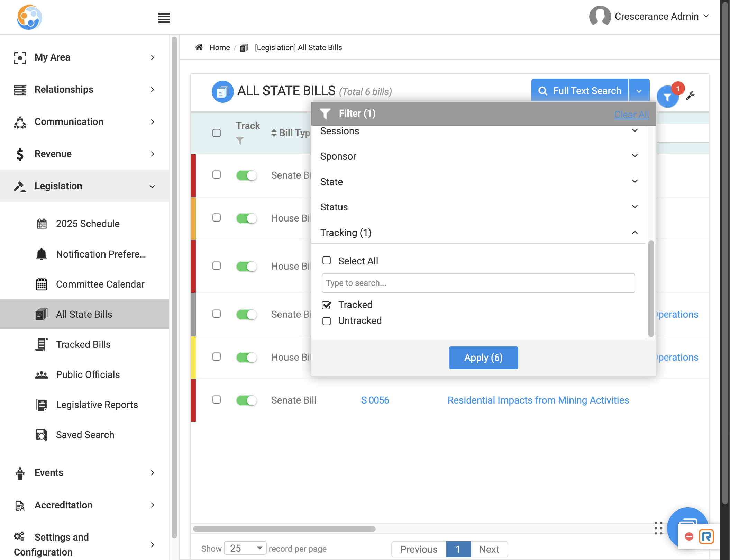Screen dimensions: 730x560
Task: Click the Communication people icon
Action: tap(20, 122)
